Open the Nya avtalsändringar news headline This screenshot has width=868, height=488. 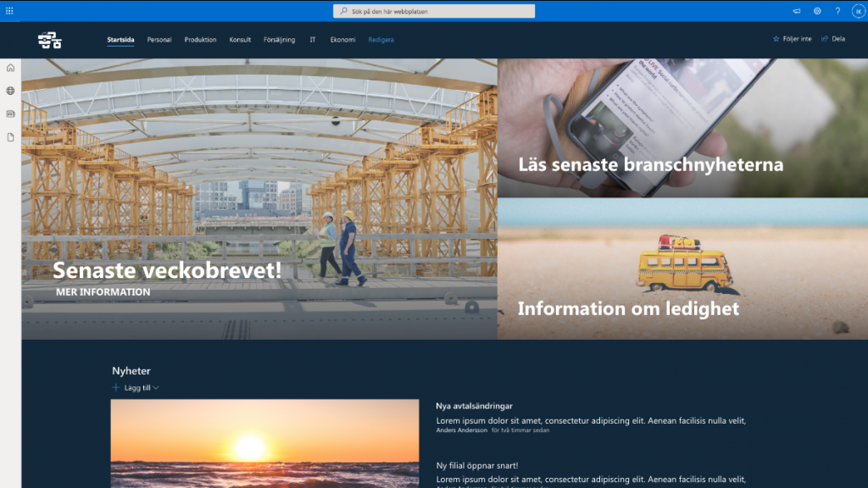474,406
